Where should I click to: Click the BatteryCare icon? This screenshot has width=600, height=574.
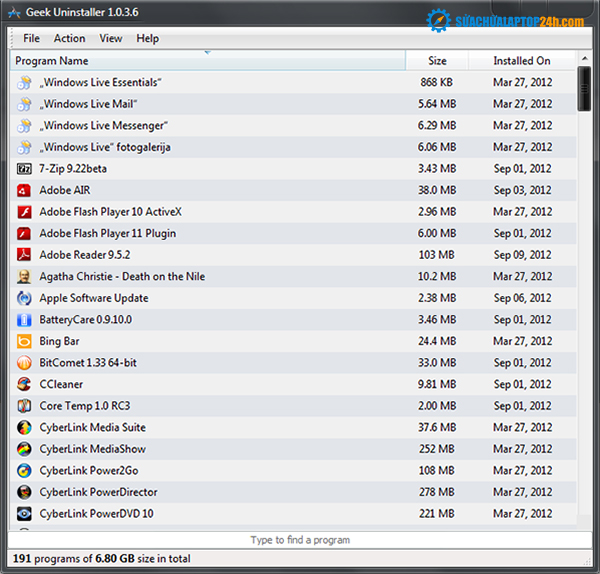pyautogui.click(x=24, y=320)
